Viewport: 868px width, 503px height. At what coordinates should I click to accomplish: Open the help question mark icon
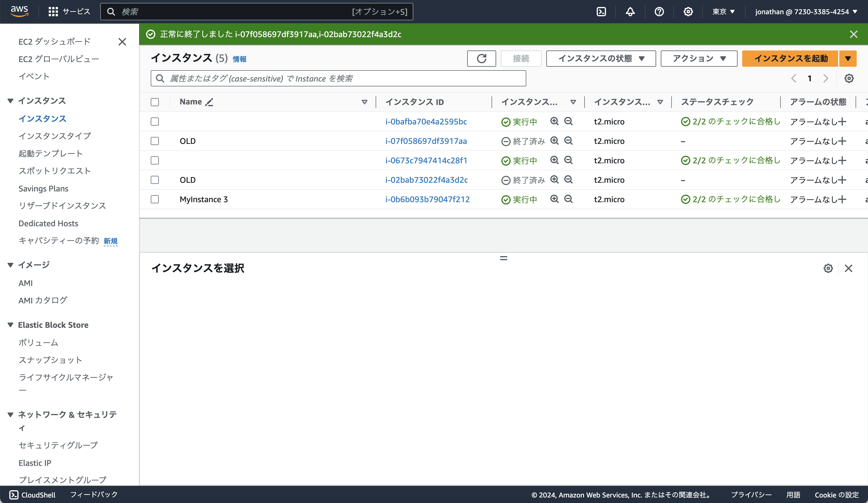point(659,11)
